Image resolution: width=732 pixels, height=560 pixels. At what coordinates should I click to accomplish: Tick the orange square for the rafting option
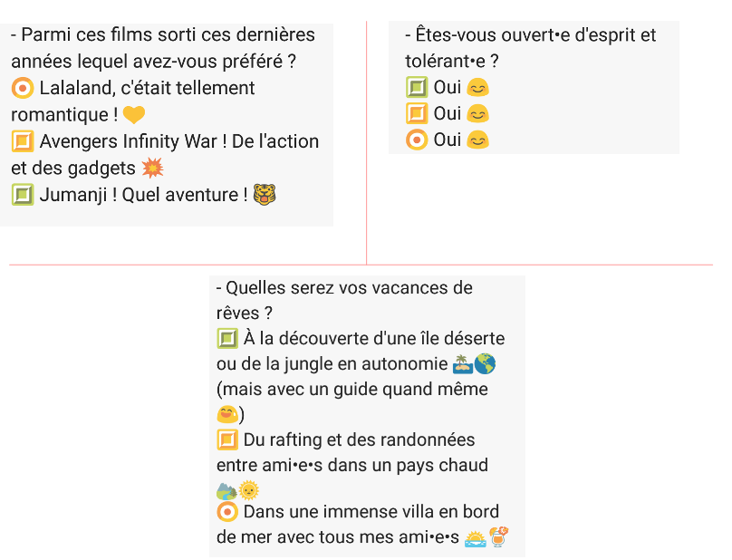click(x=227, y=440)
